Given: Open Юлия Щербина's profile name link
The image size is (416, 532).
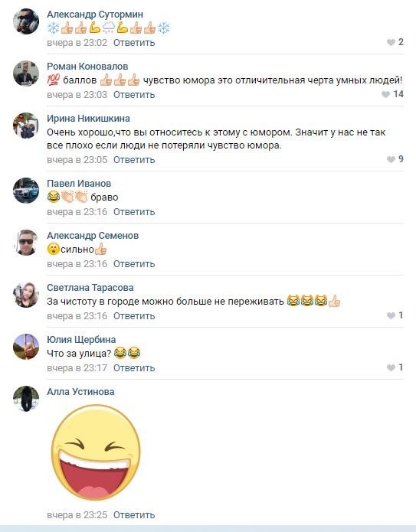Looking at the screenshot, I should coord(81,340).
